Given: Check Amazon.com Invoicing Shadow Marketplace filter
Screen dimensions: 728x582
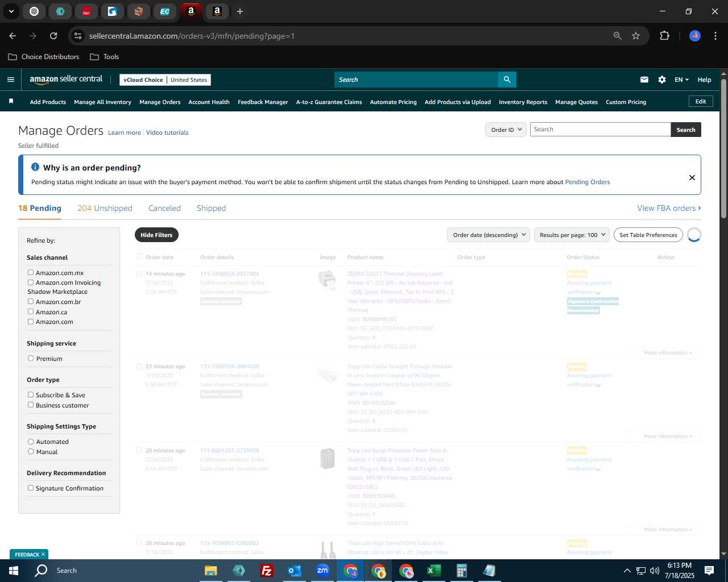Looking at the screenshot, I should click(31, 282).
